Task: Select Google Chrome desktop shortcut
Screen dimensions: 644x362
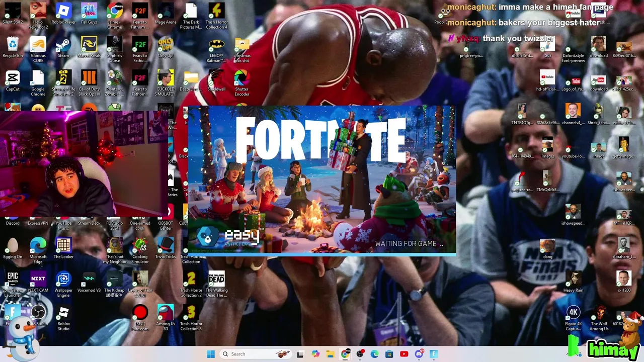Action: click(x=38, y=83)
